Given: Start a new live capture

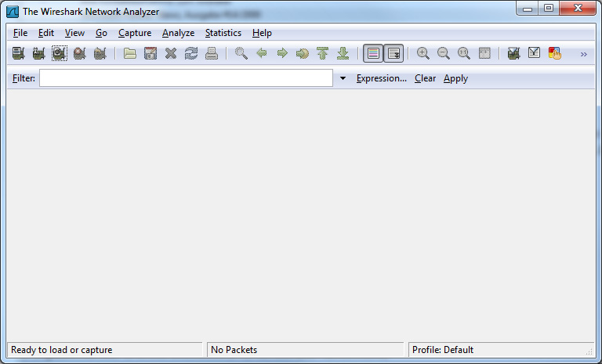Looking at the screenshot, I should [59, 53].
